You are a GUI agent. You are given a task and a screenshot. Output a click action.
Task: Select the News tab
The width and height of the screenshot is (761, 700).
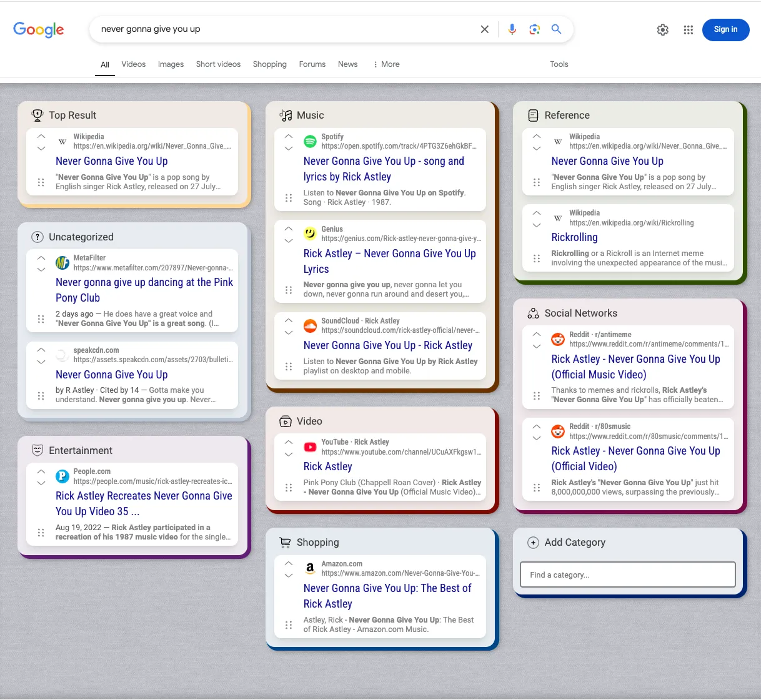coord(347,64)
